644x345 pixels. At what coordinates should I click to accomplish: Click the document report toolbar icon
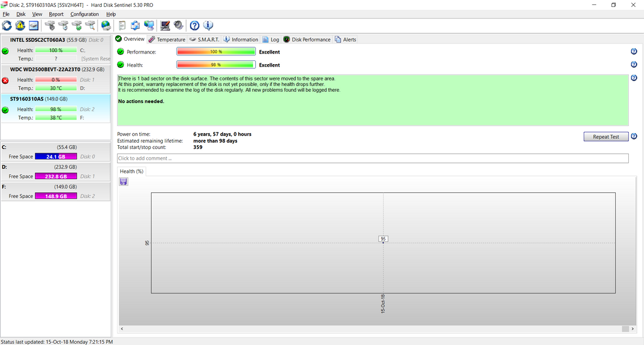tap(122, 25)
